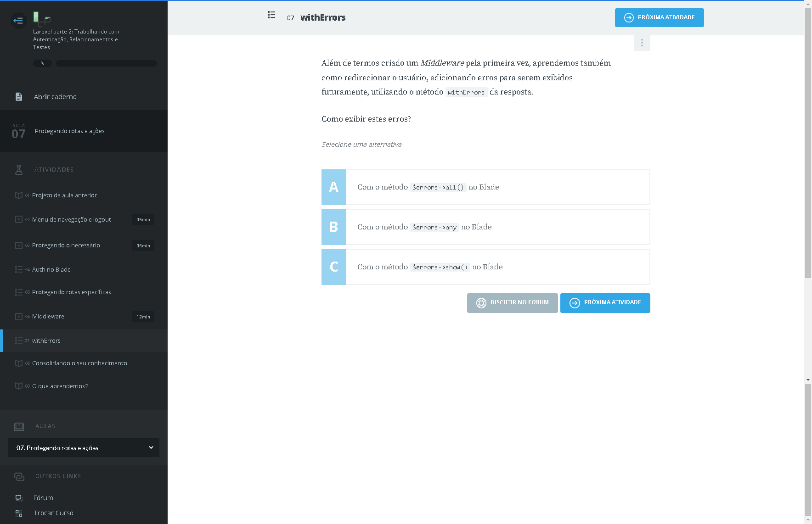Click the Discutir no Forum button
This screenshot has height=524, width=812.
(512, 303)
